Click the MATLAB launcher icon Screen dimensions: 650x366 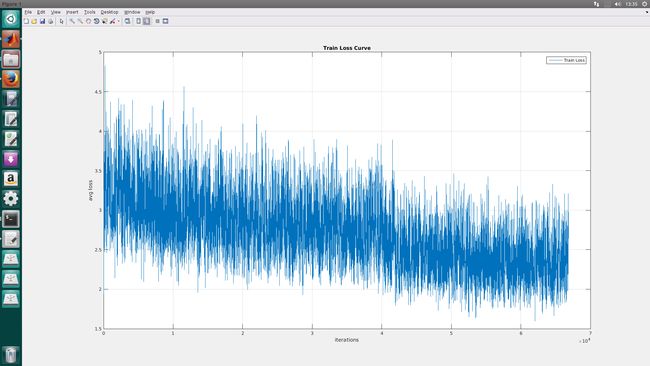click(x=11, y=39)
